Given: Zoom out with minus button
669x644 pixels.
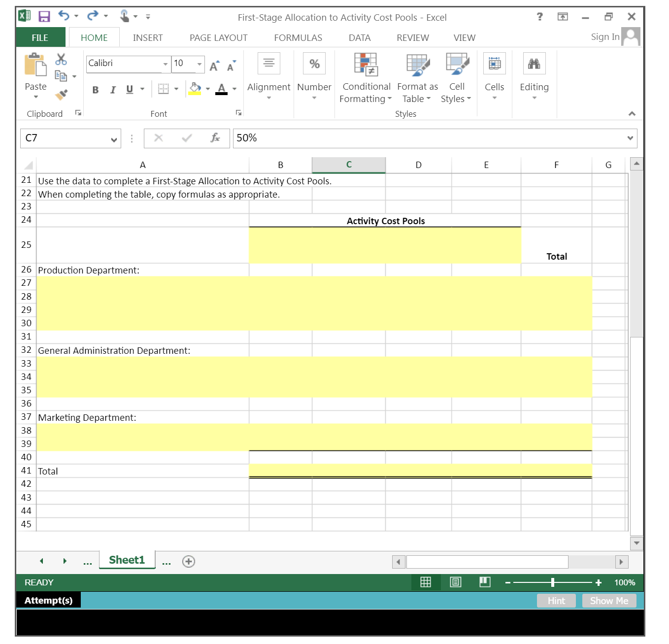Looking at the screenshot, I should pos(507,582).
